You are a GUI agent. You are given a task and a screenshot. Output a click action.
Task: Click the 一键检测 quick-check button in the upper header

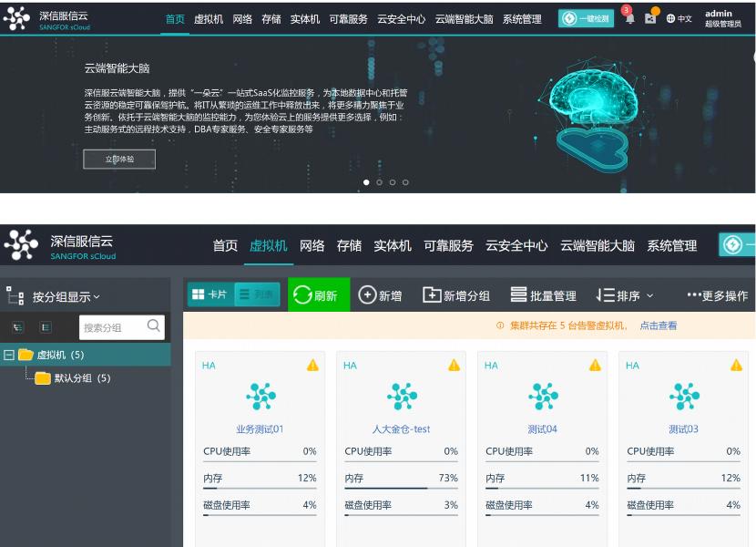586,18
